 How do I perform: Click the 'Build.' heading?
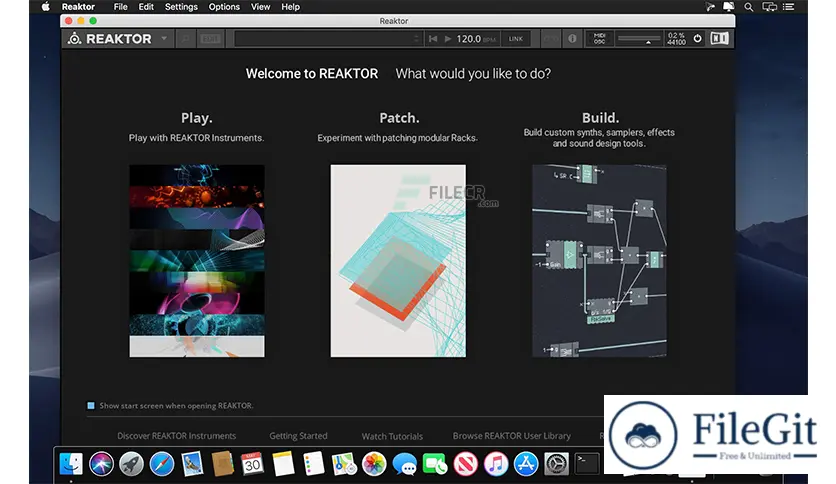point(600,118)
